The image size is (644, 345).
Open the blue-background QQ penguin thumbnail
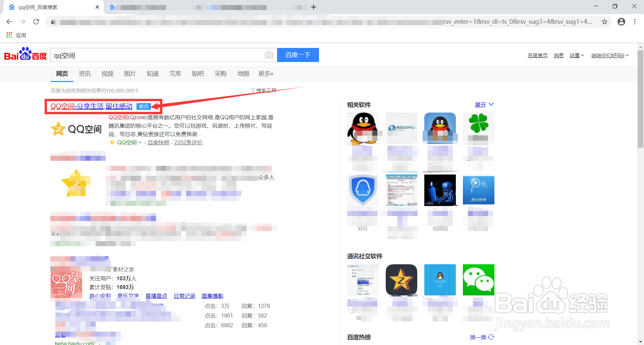[x=440, y=128]
